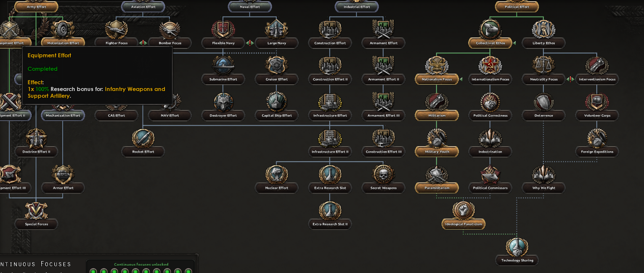
Task: Click the Paramilitarism label
Action: click(x=437, y=188)
